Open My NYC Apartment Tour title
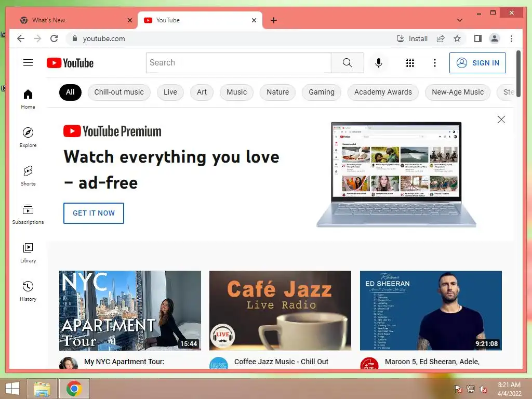Viewport: 532px width, 399px height. 124,362
